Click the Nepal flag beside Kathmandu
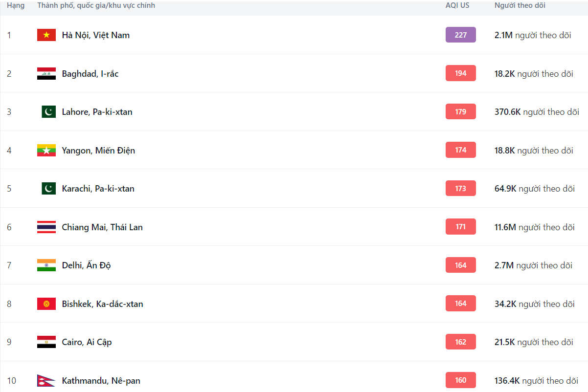The width and height of the screenshot is (588, 392). 46,381
